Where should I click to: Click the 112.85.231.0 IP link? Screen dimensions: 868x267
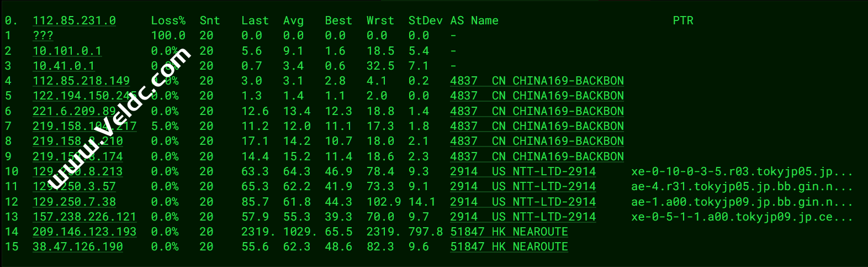(x=74, y=20)
